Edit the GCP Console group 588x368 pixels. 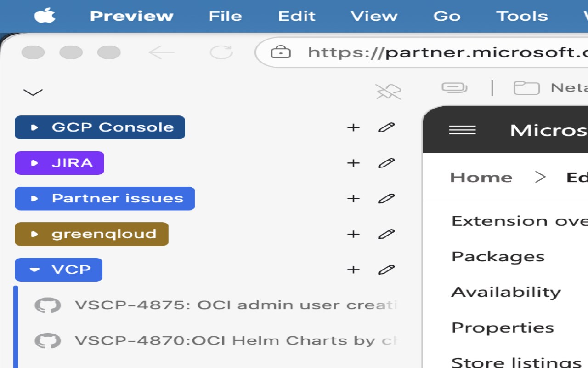[x=386, y=127]
